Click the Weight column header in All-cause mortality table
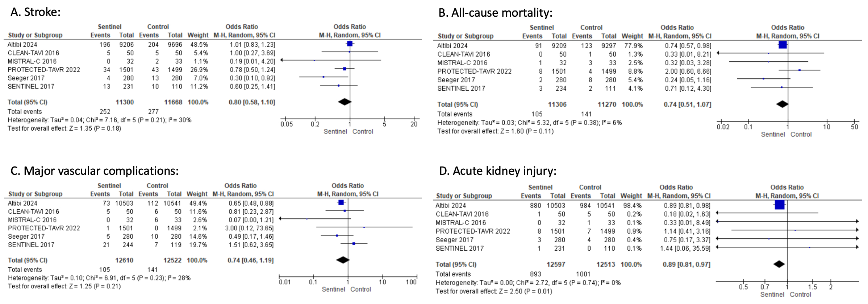The image size is (868, 304). [x=632, y=36]
